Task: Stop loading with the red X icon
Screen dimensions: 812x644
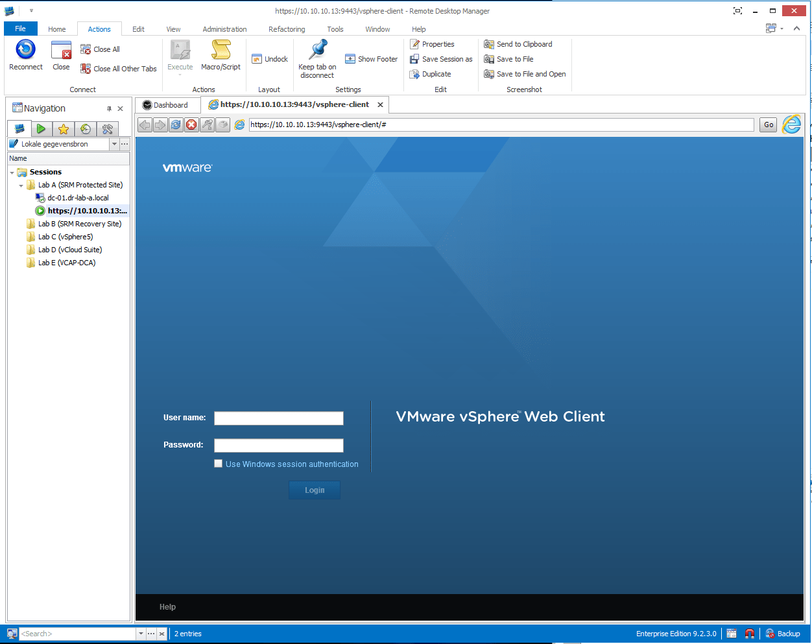Action: pos(191,125)
